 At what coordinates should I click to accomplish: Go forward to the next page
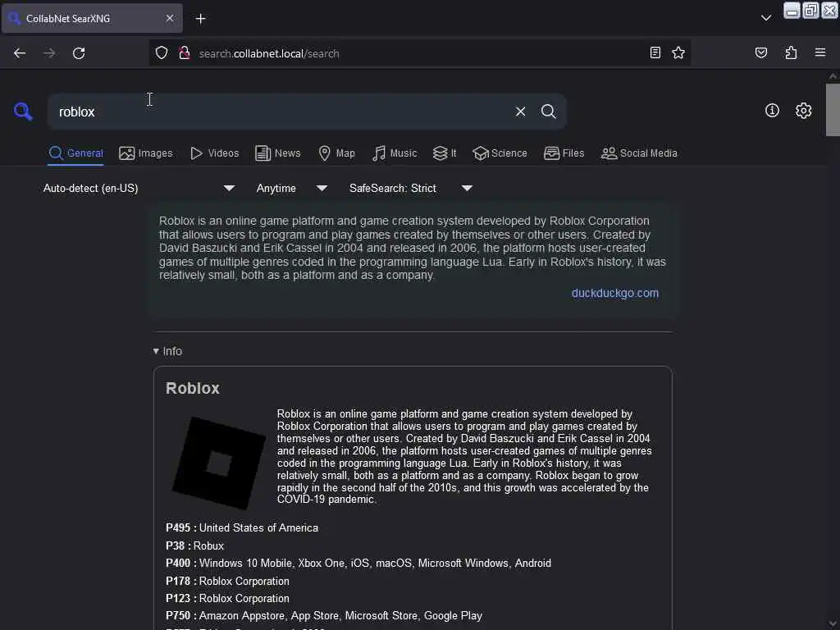[x=49, y=53]
